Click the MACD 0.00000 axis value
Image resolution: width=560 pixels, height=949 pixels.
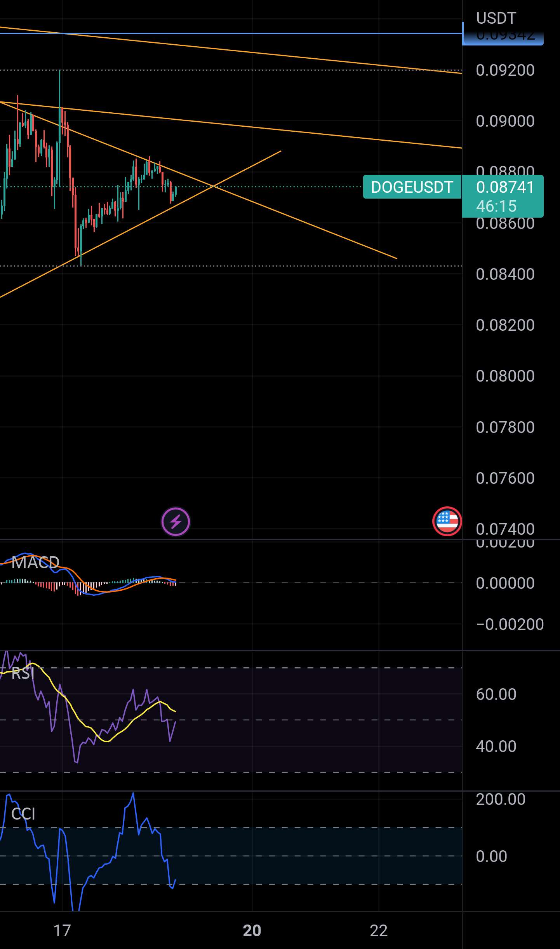point(505,583)
